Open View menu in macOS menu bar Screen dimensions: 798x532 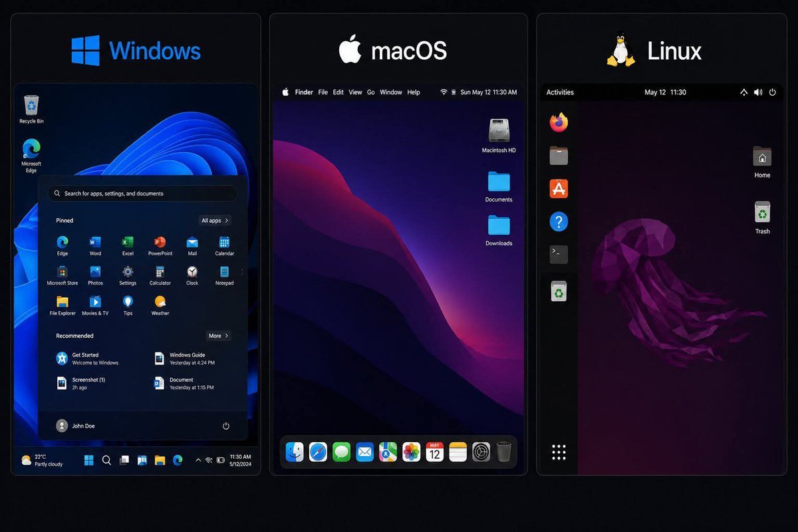tap(355, 92)
